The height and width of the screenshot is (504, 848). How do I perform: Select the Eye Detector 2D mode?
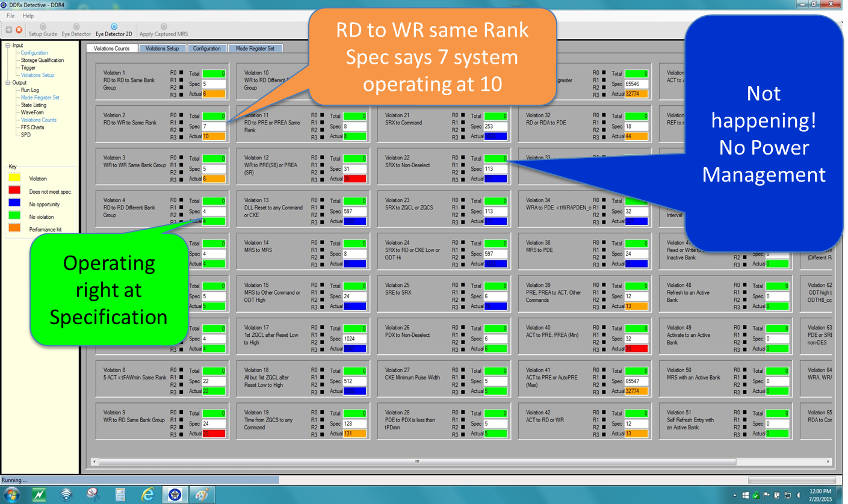[x=114, y=31]
